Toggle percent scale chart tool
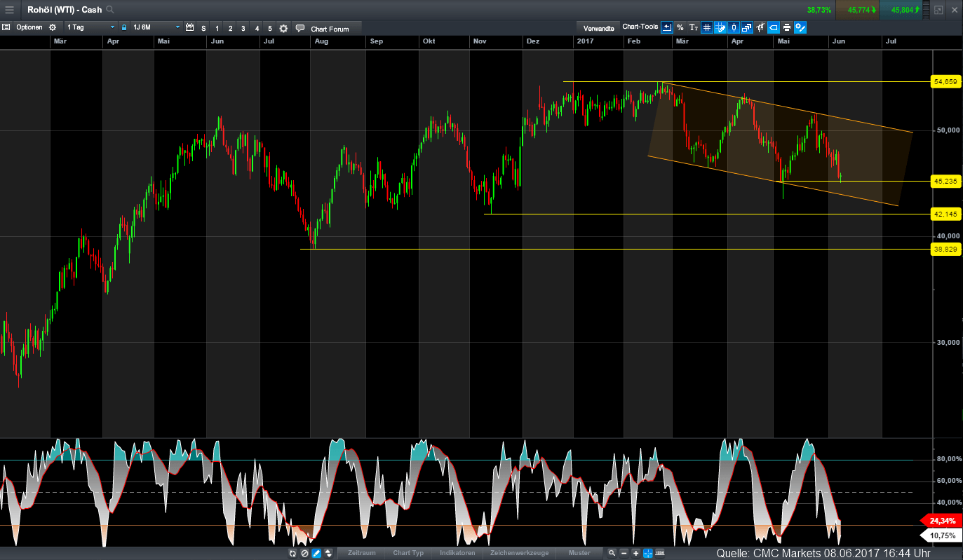This screenshot has width=963, height=560. point(680,27)
